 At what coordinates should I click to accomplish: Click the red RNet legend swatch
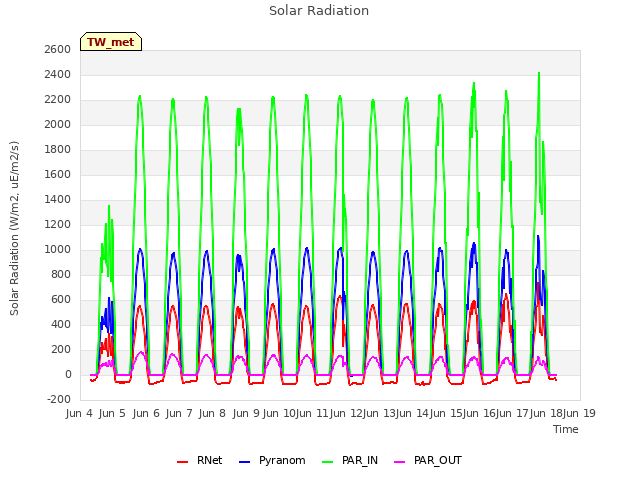(x=182, y=462)
